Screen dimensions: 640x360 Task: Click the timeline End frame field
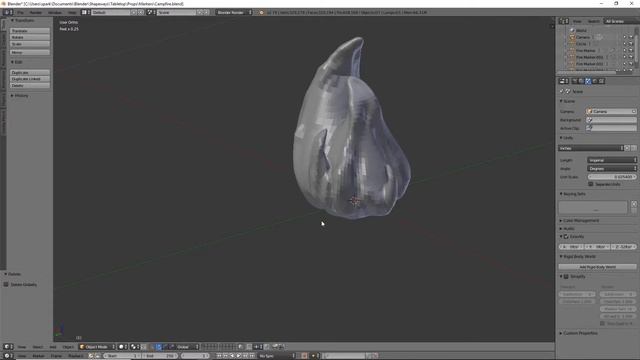tap(159, 356)
